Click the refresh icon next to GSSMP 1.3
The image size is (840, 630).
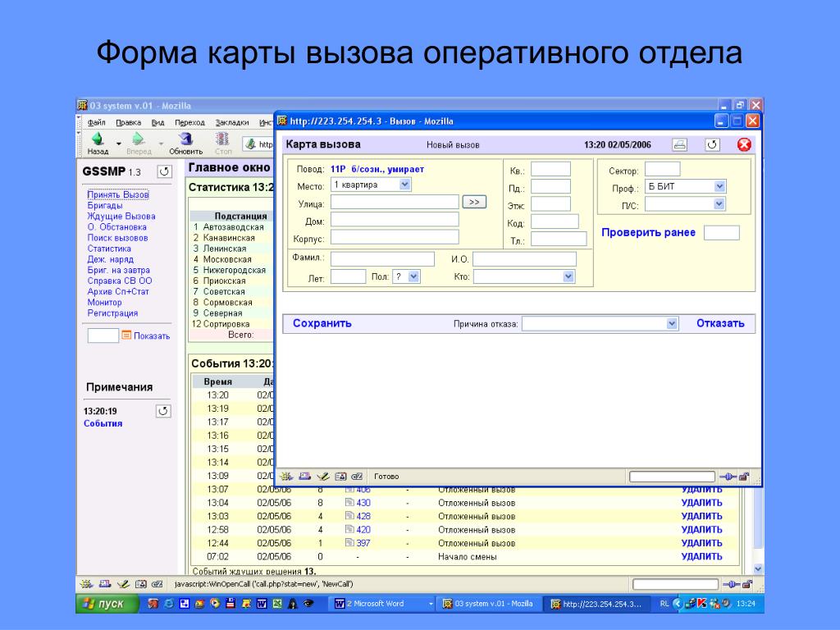point(164,171)
